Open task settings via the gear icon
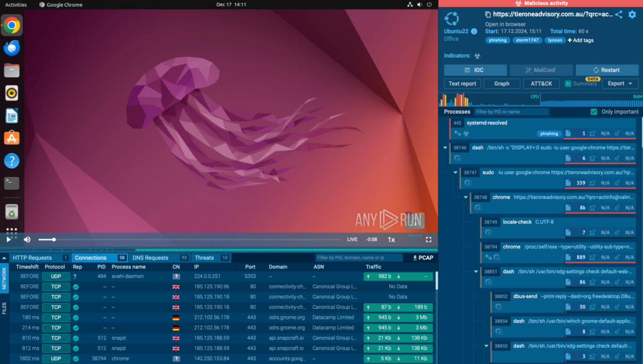This screenshot has height=364, width=643. coord(632,14)
